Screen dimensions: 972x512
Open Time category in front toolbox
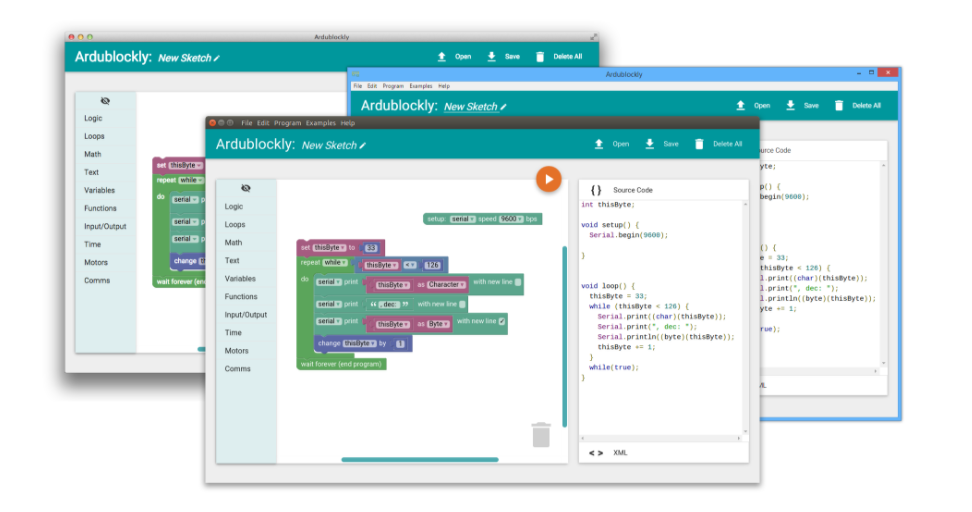pos(233,332)
